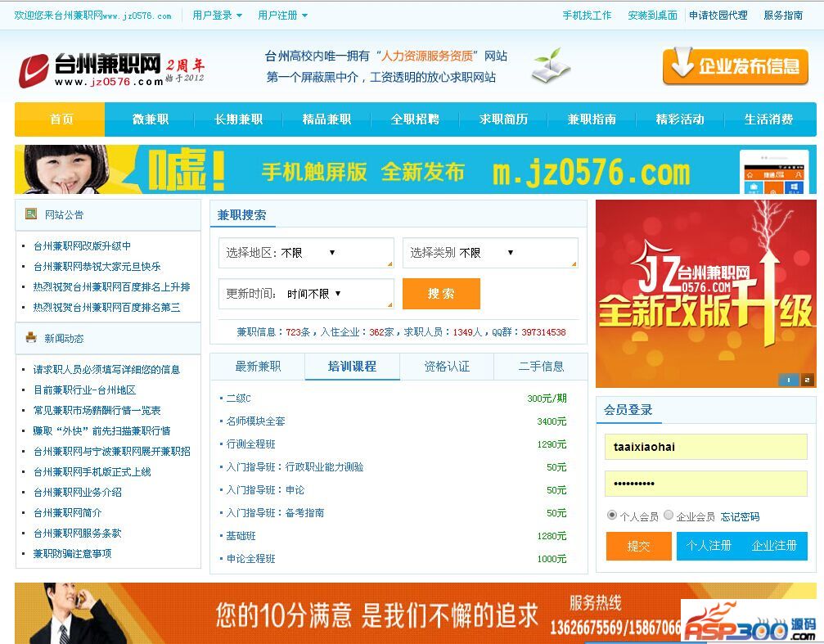Open 台州兼职网服务条款 news
The image size is (824, 644).
(77, 533)
